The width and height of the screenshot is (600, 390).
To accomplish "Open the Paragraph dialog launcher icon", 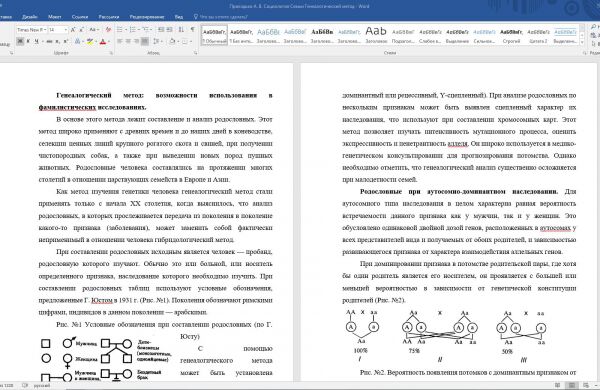I will (x=196, y=53).
